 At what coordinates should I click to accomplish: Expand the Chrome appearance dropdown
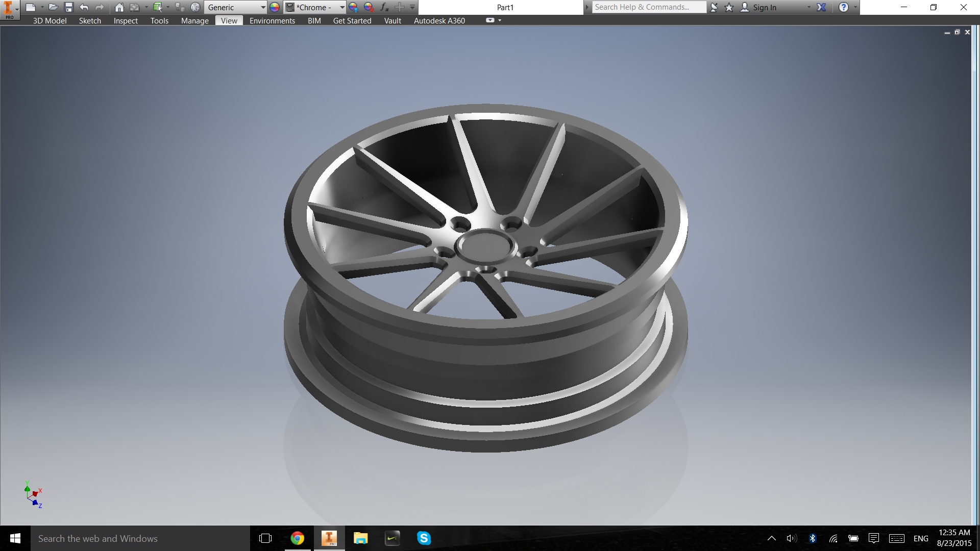coord(342,7)
